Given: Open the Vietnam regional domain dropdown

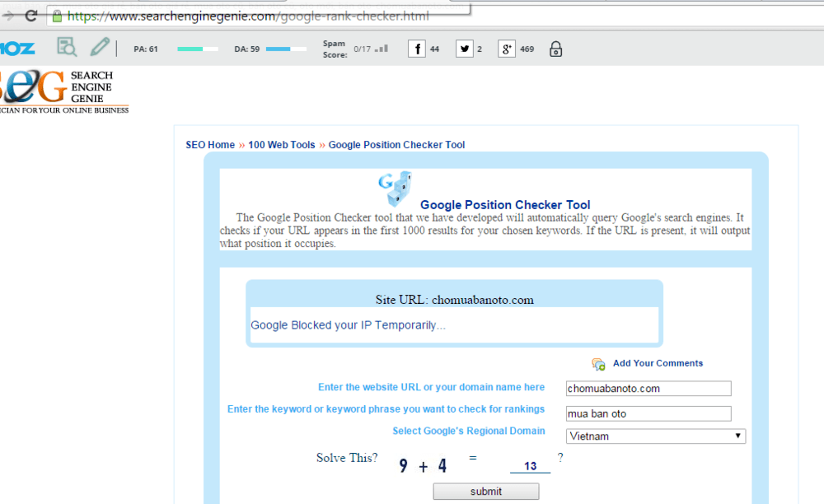Looking at the screenshot, I should (656, 436).
